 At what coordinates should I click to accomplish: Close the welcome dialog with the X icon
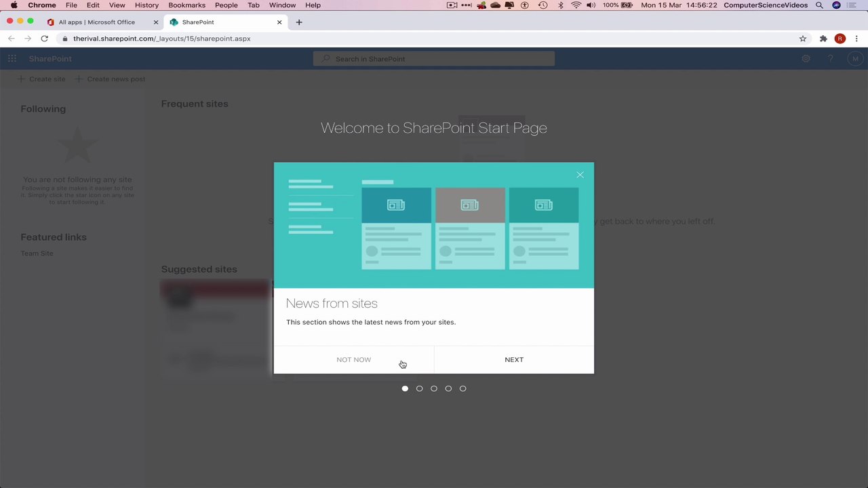coord(580,175)
